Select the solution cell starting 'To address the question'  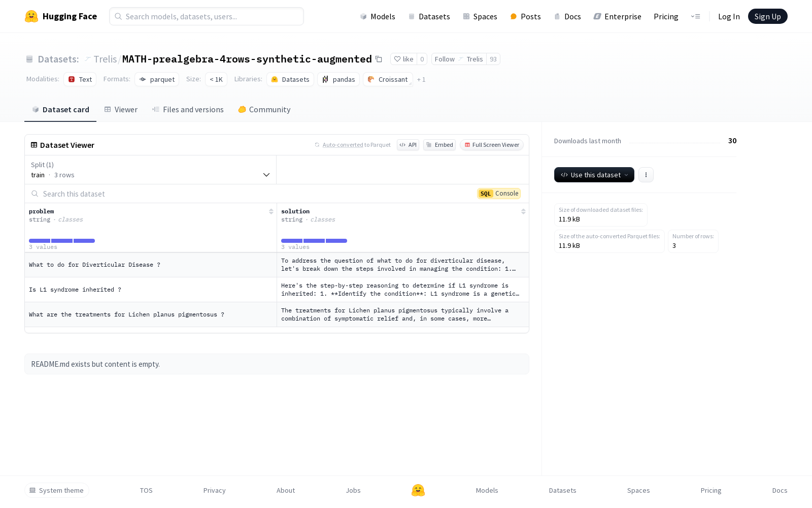click(403, 265)
